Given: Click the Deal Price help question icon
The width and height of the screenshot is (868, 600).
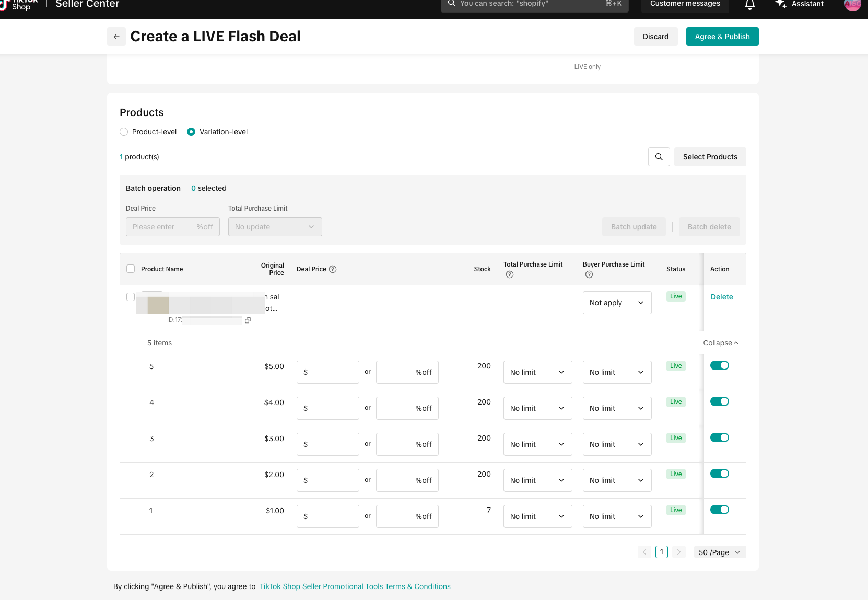Looking at the screenshot, I should 333,269.
